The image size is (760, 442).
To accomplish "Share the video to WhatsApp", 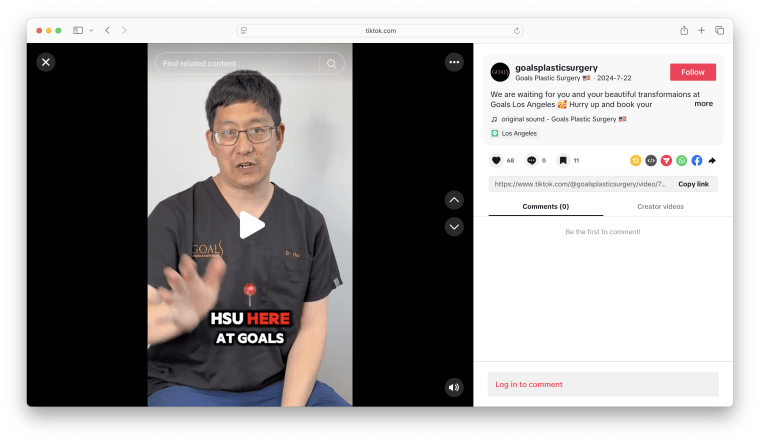I will [681, 160].
